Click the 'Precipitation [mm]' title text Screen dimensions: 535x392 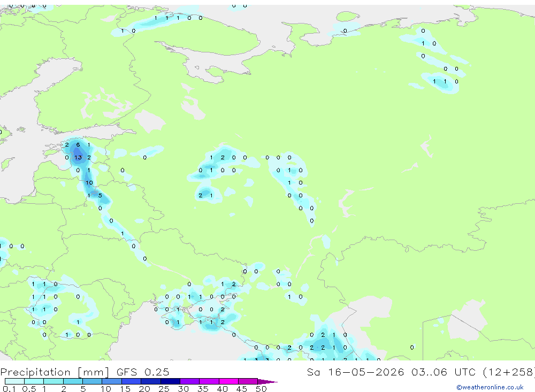pos(55,372)
